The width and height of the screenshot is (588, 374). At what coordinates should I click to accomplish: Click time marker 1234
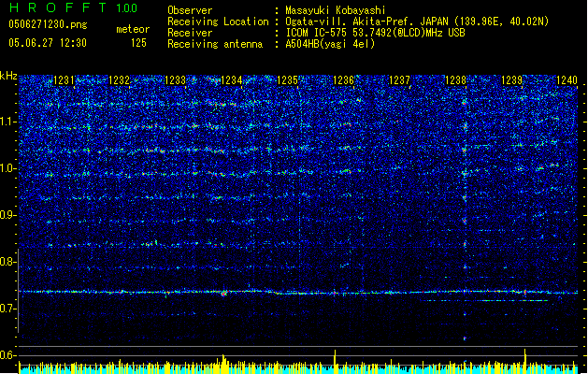[232, 80]
